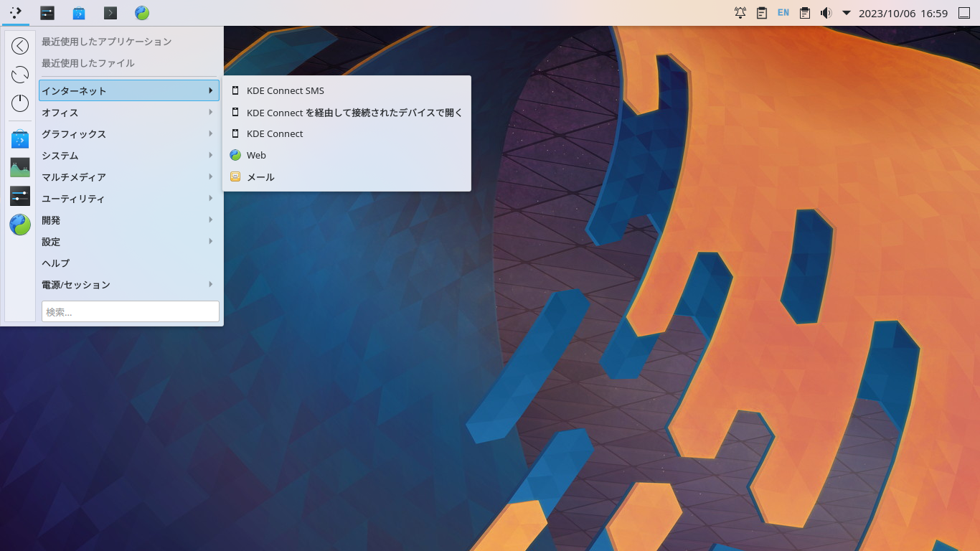Click the mail icon beside メール entry
980x551 pixels.
[x=235, y=176]
